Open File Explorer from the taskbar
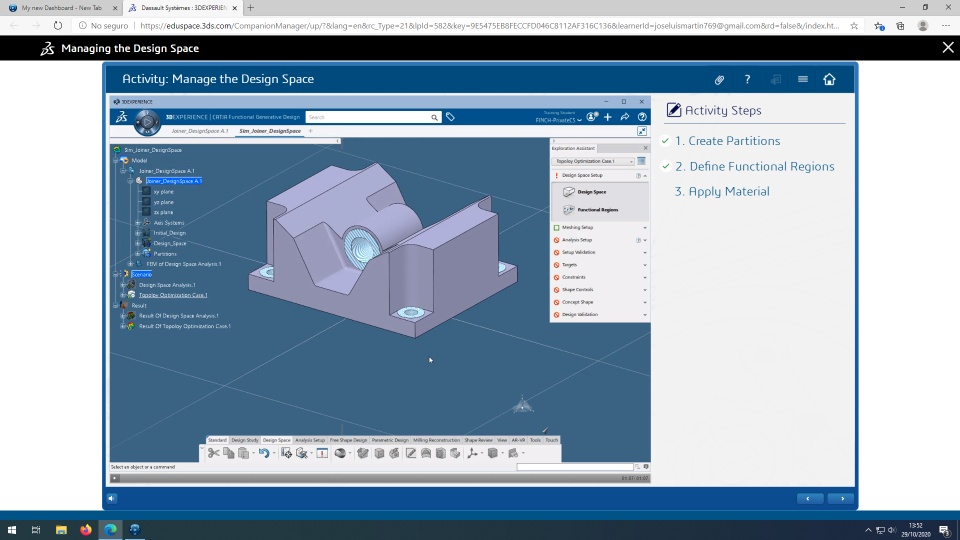 click(x=61, y=530)
